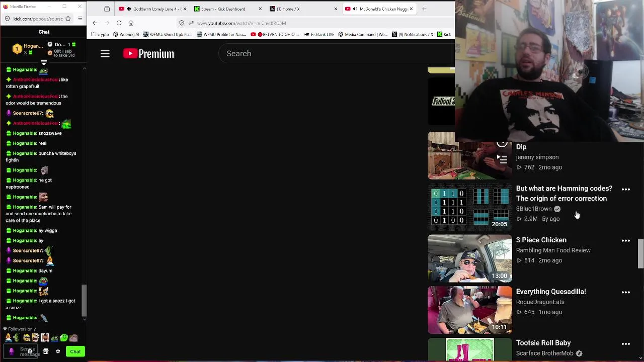
Task: Open 'But what are Hamming codes?' title
Action: [564, 194]
